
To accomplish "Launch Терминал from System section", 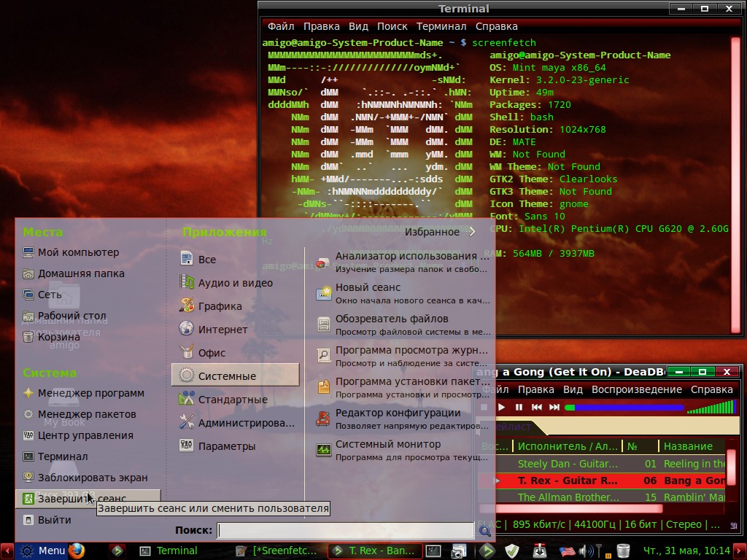I will point(55,456).
